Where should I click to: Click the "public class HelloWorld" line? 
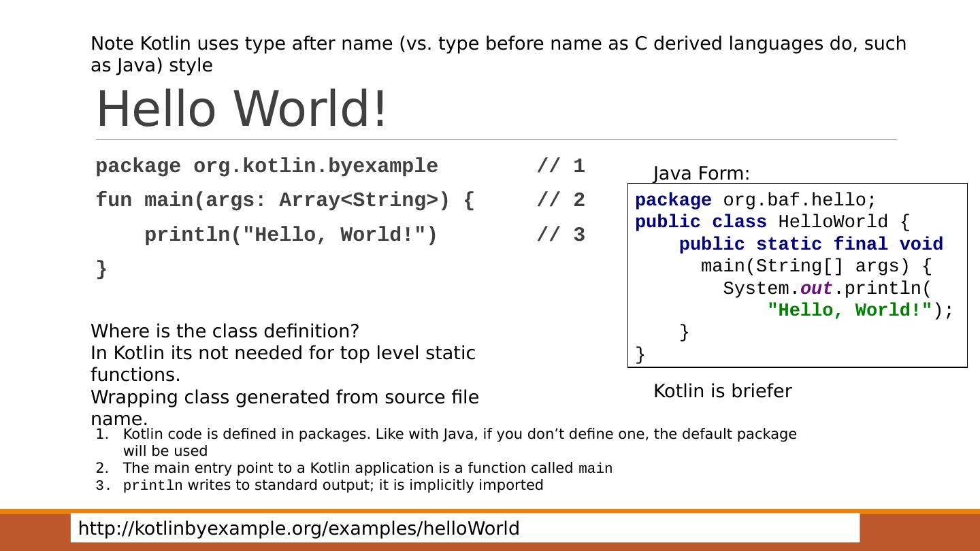point(772,222)
